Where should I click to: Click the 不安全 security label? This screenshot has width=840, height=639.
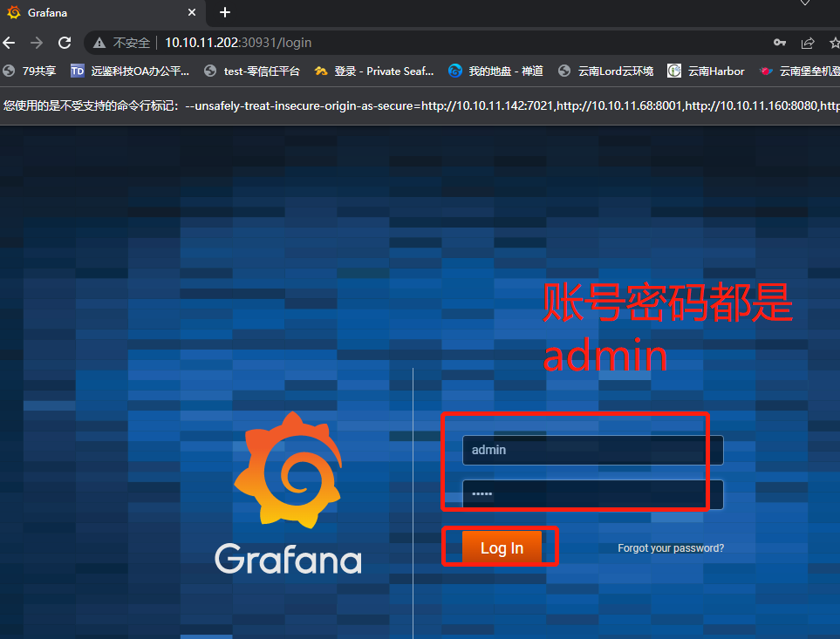click(x=132, y=43)
